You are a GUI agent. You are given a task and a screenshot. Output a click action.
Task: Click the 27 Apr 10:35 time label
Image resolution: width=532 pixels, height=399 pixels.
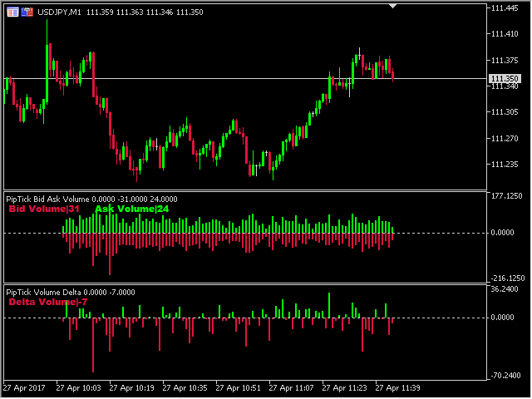coord(185,388)
